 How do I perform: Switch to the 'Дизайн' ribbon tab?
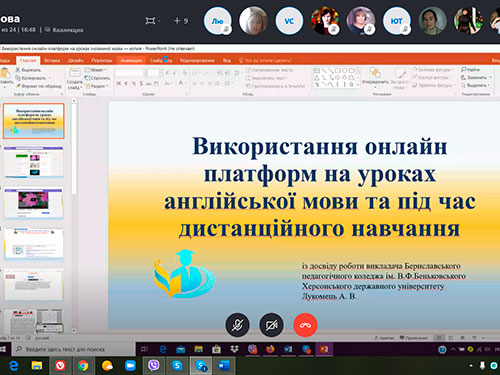pyautogui.click(x=76, y=60)
